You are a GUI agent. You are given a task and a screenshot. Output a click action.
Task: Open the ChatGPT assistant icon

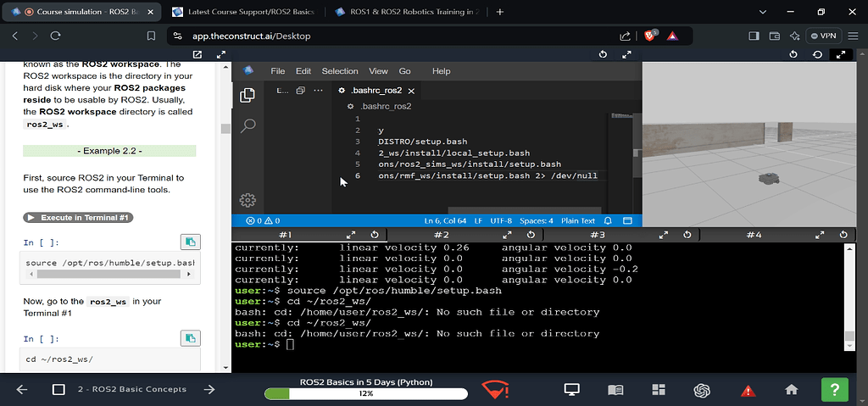point(702,391)
